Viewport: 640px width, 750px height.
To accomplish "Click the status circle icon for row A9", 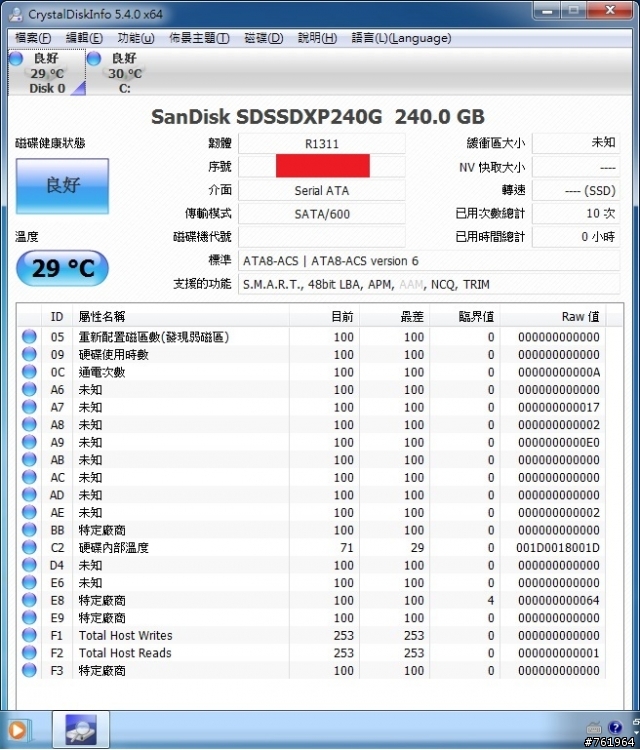I will (29, 441).
